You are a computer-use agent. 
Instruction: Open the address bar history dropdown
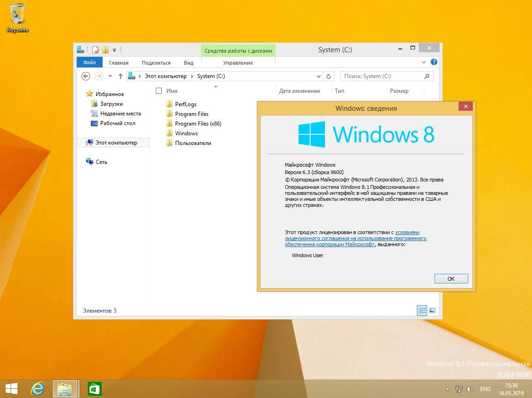[x=318, y=76]
